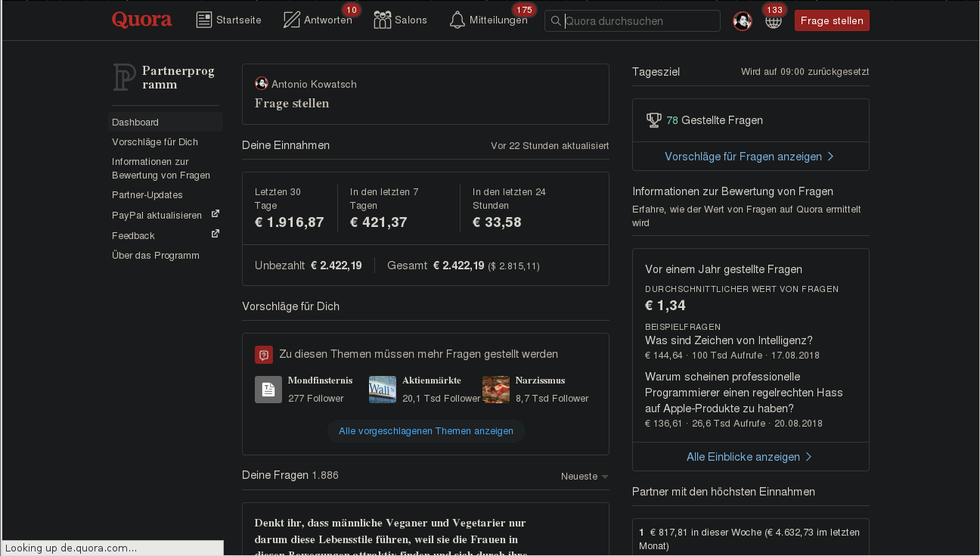
Task: Click the Aktienmärkte topic name
Action: coord(432,381)
